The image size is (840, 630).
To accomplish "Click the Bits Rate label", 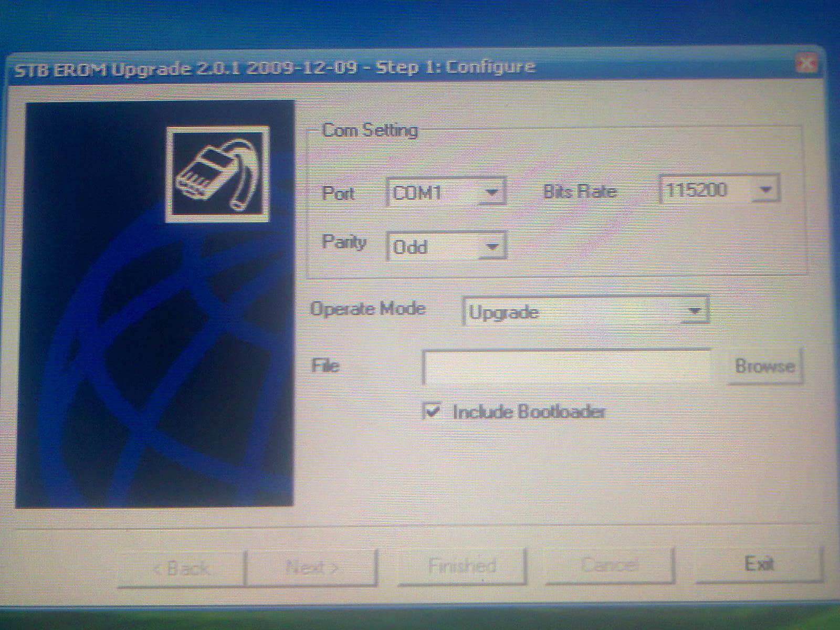I will (x=580, y=191).
